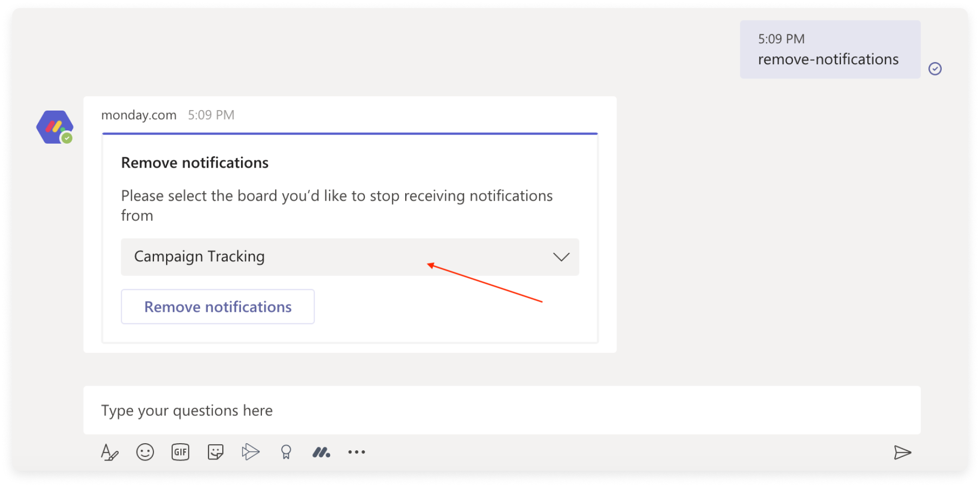Viewport: 980px width, 487px height.
Task: Click the monday.com sender name
Action: (x=139, y=115)
